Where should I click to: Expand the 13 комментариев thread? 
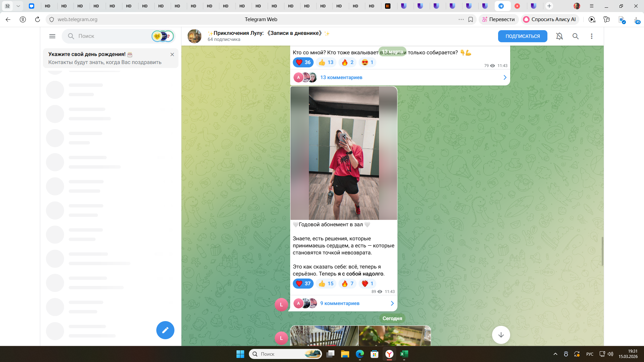pyautogui.click(x=341, y=77)
